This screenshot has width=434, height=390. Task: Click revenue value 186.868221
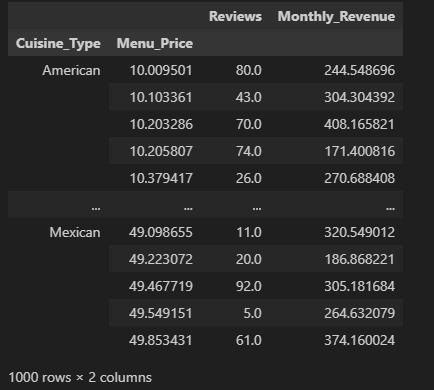[x=360, y=259]
